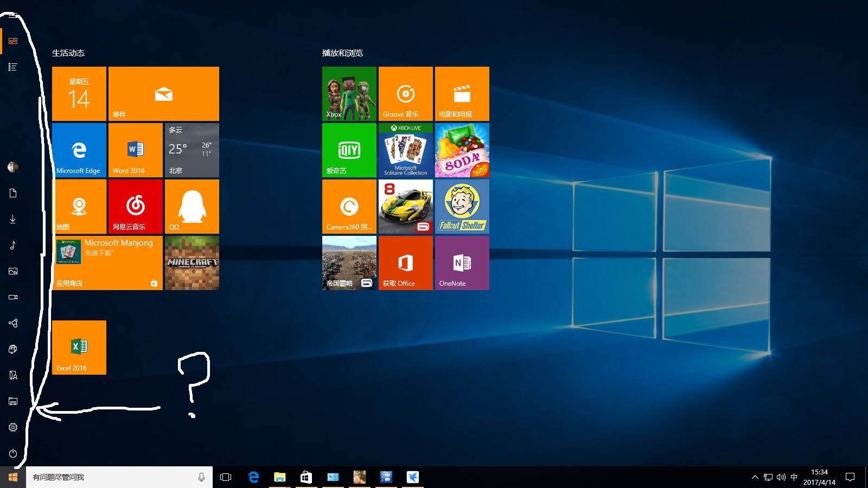Open Pictures folder from sidebar
The height and width of the screenshot is (488, 868).
[x=13, y=271]
